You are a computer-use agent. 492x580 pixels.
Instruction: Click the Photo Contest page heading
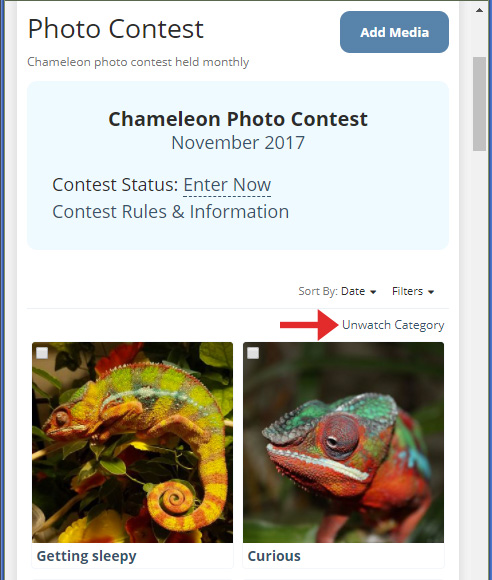pos(115,28)
